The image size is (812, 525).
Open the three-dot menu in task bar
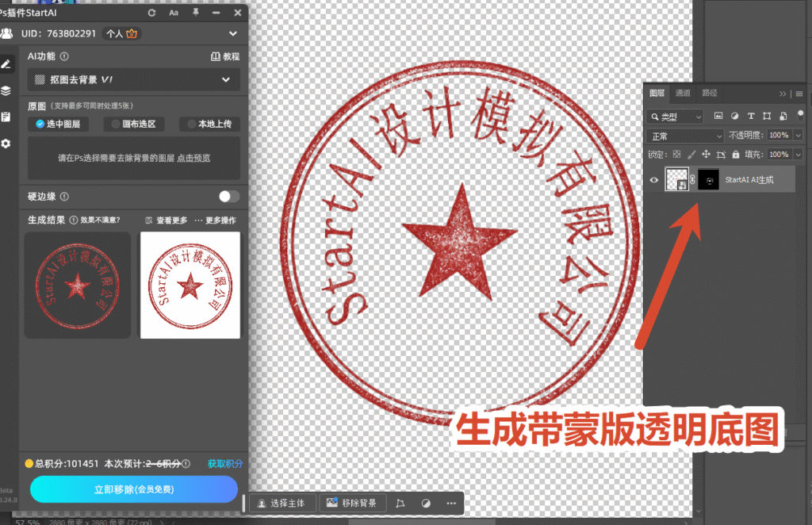451,504
